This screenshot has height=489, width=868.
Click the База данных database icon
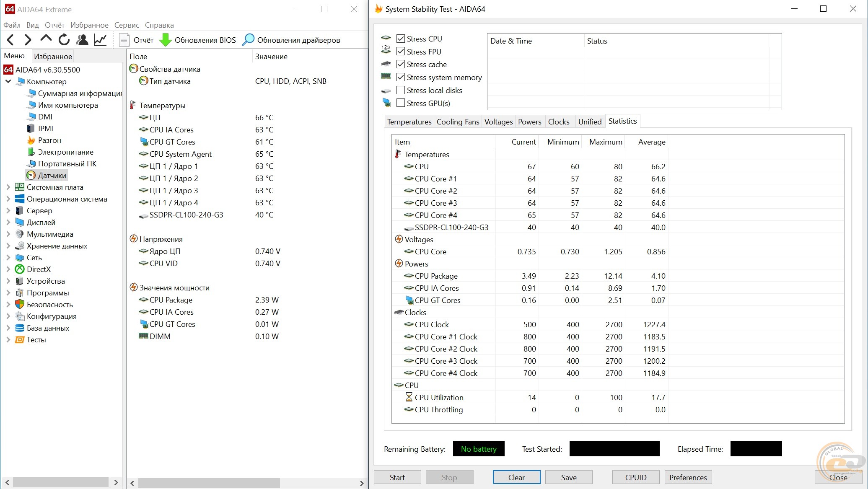20,328
